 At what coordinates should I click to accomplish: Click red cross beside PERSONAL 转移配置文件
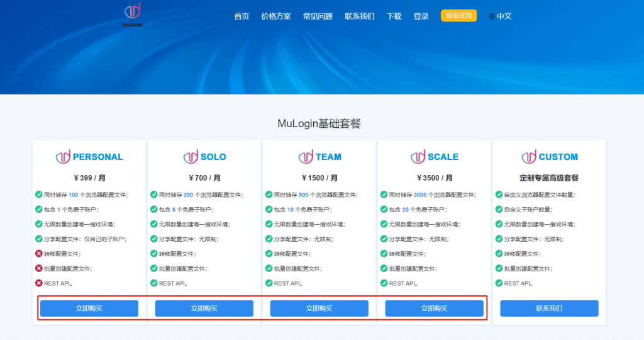point(38,254)
